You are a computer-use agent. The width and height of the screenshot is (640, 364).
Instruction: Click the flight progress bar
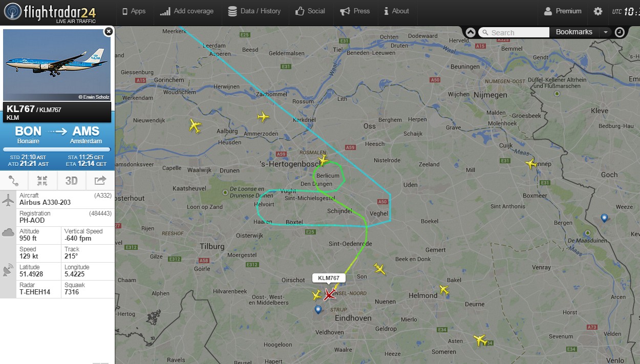(x=57, y=149)
